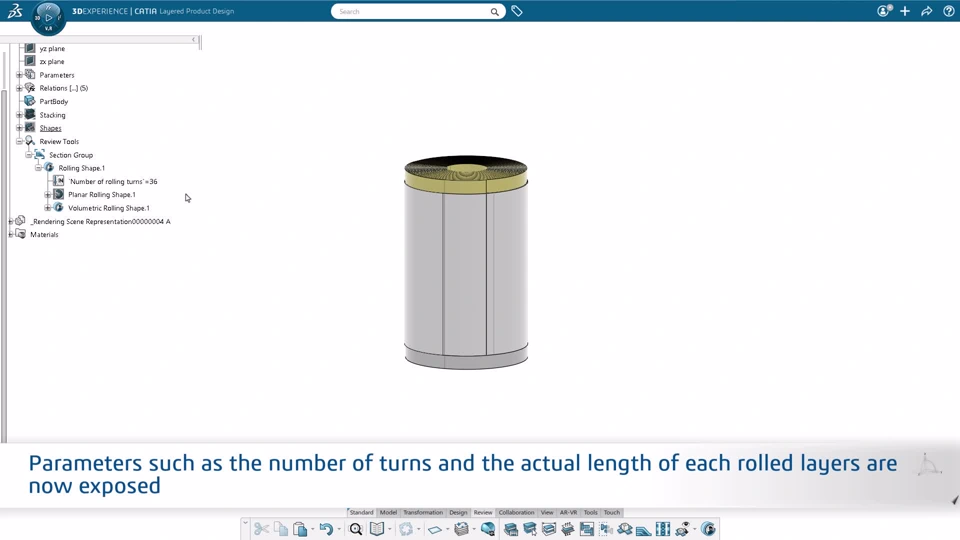Collapse the action bar with its left-edge chevron

246,523
